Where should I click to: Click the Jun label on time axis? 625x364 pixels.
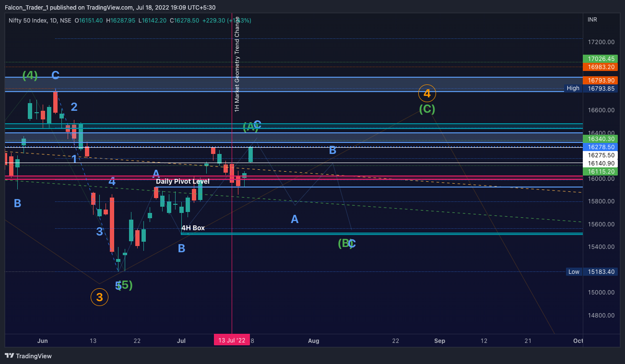click(43, 341)
